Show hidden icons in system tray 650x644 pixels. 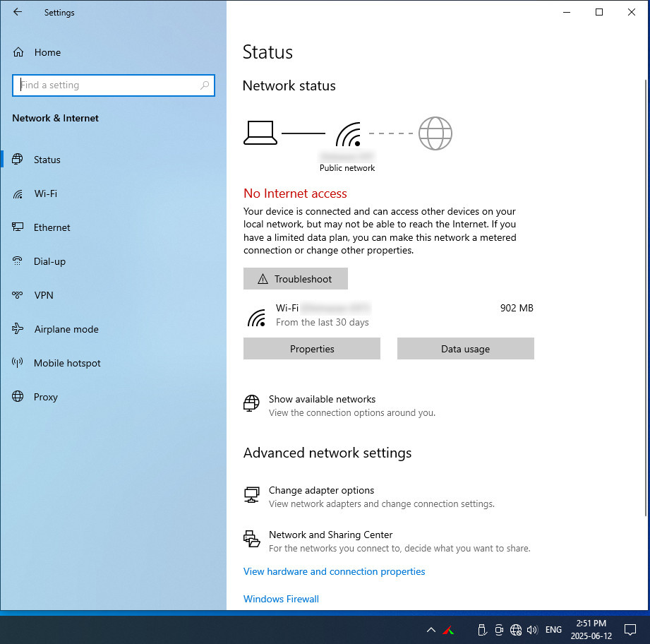tap(431, 630)
